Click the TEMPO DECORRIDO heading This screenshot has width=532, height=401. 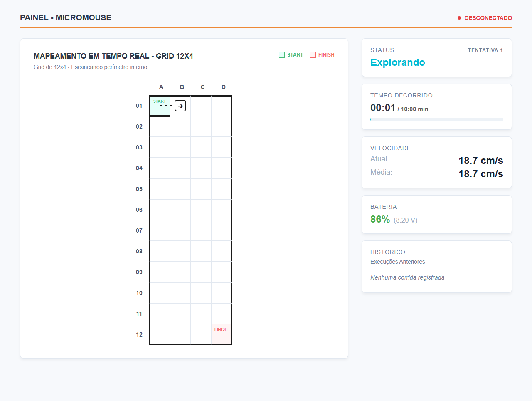tap(401, 95)
